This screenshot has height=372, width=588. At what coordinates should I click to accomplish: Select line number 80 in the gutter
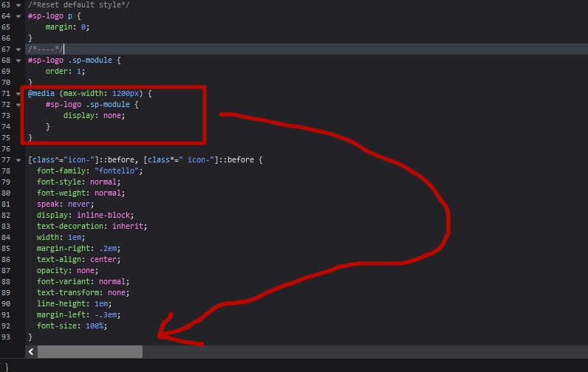pos(7,193)
